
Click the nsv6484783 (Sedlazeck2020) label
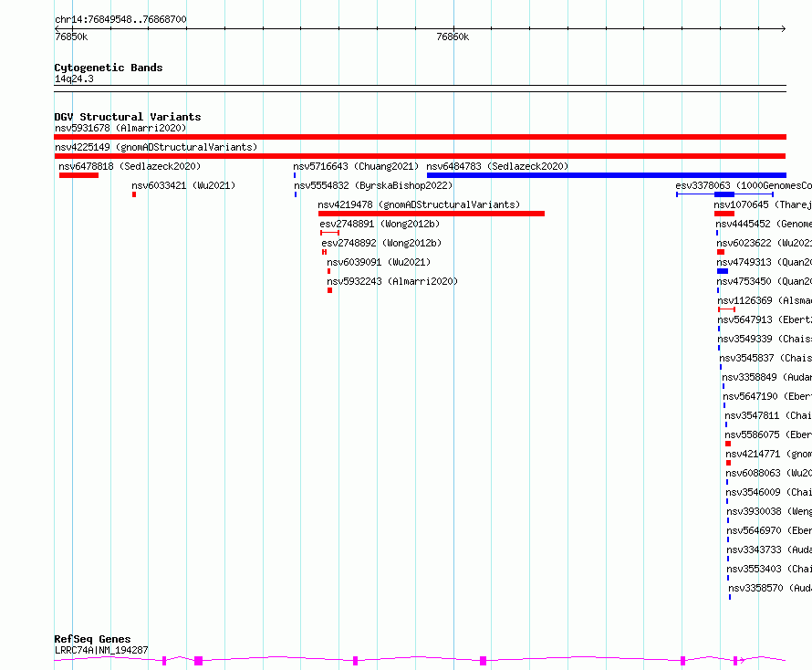point(497,166)
